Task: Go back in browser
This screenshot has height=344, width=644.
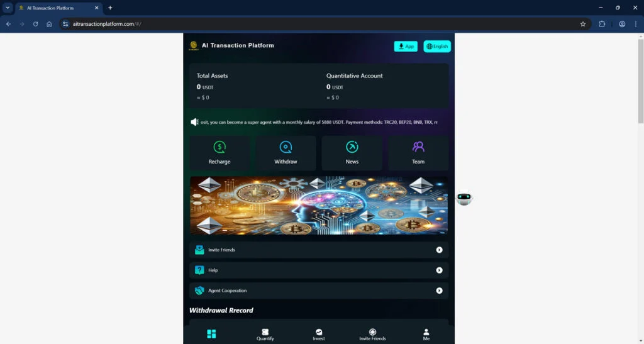Action: (8, 24)
